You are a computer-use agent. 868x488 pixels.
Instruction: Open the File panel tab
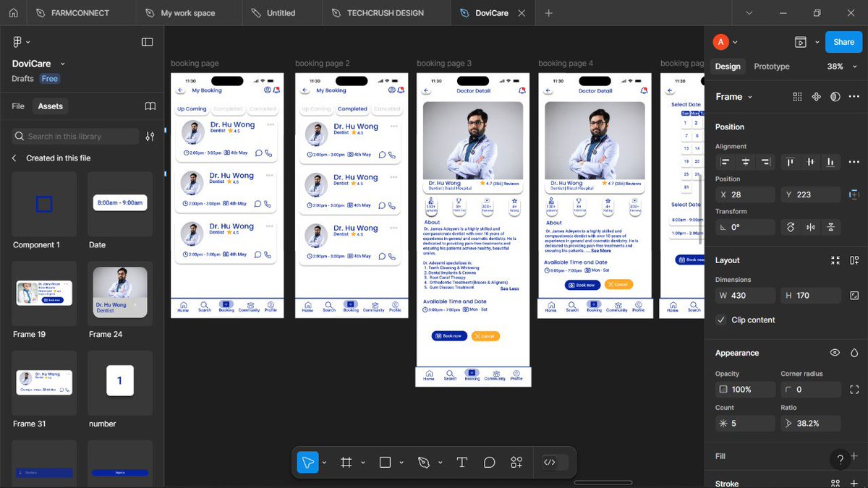pos(18,106)
